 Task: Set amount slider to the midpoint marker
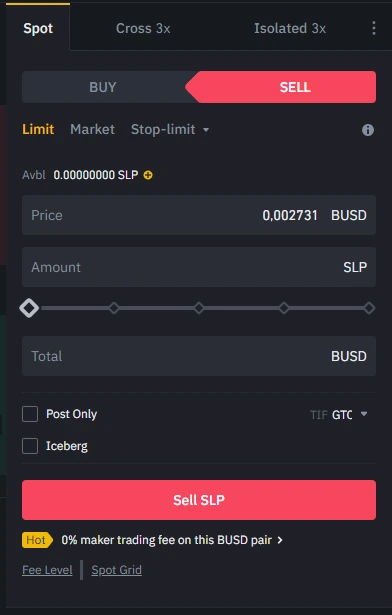pyautogui.click(x=199, y=308)
